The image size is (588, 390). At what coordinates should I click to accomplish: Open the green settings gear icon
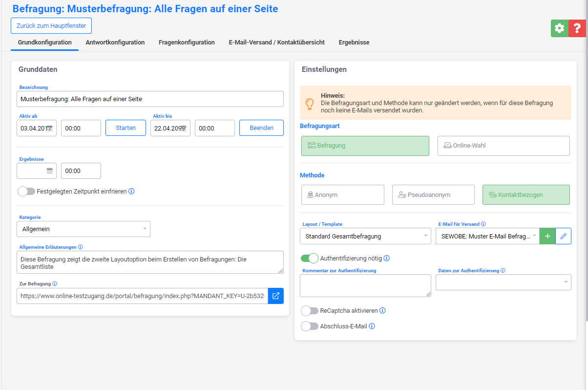(x=560, y=28)
